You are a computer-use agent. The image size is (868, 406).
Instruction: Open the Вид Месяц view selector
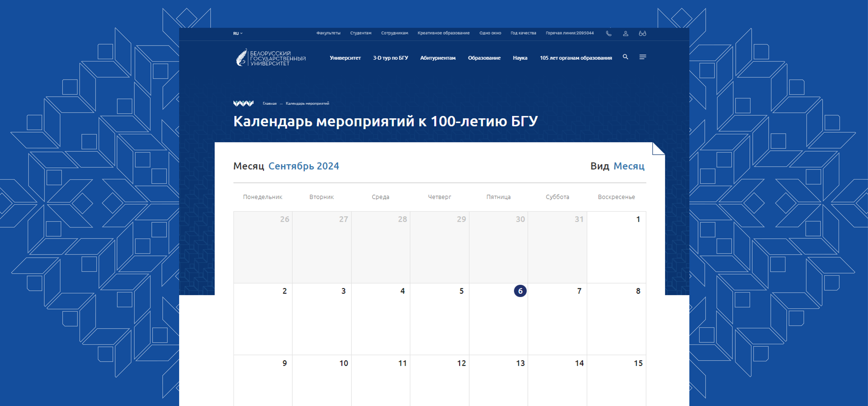pos(629,166)
